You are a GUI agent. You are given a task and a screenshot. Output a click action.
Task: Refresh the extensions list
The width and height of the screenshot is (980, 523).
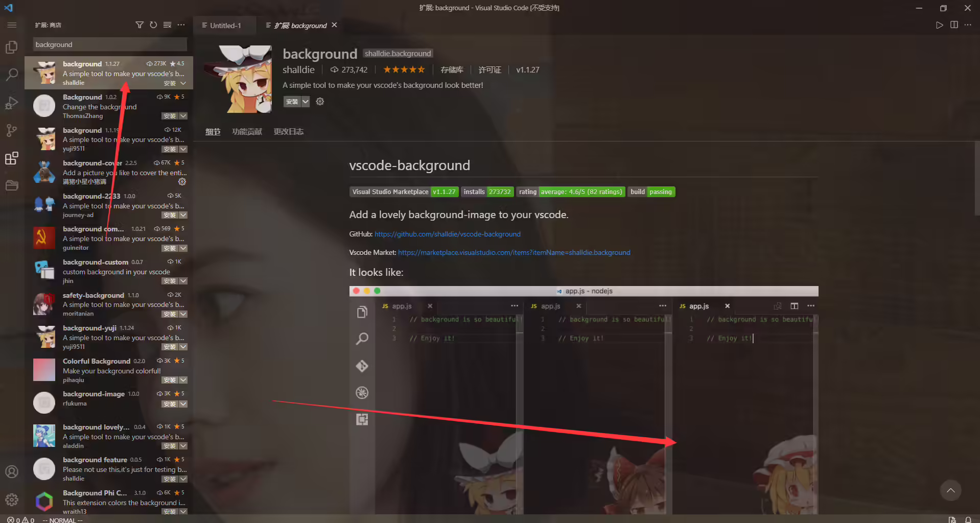point(153,25)
